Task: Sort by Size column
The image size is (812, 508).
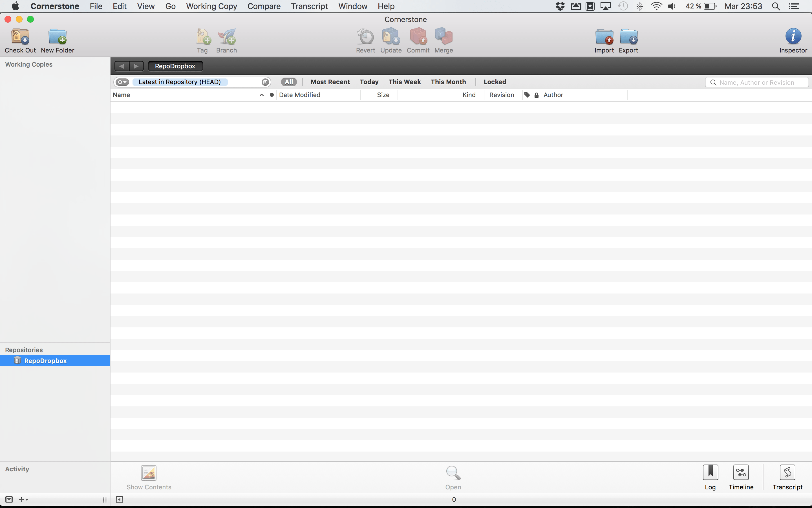Action: [379, 95]
